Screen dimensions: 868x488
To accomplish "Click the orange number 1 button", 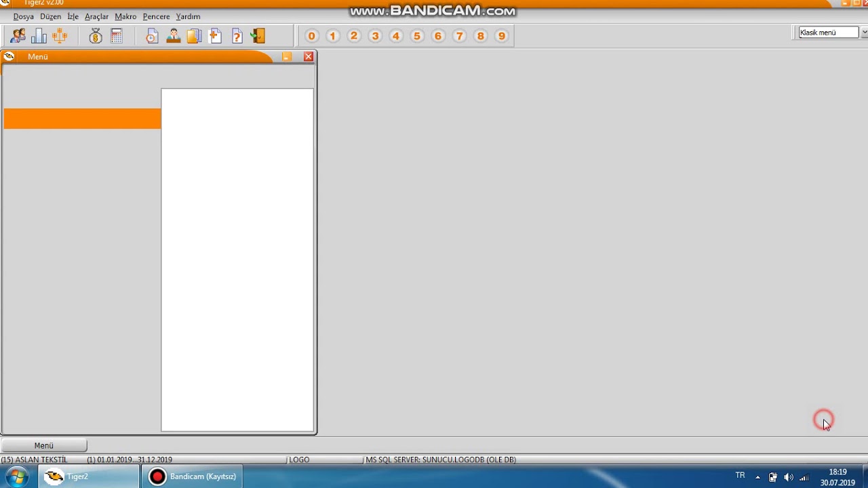I will pyautogui.click(x=333, y=36).
